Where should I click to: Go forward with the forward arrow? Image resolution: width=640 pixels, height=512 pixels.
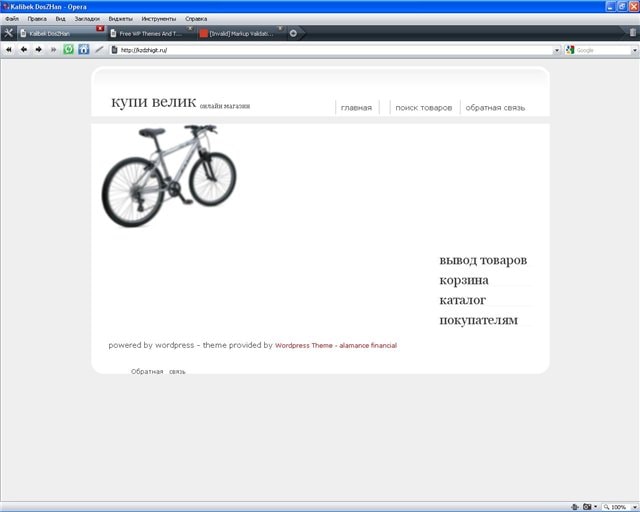click(x=38, y=50)
